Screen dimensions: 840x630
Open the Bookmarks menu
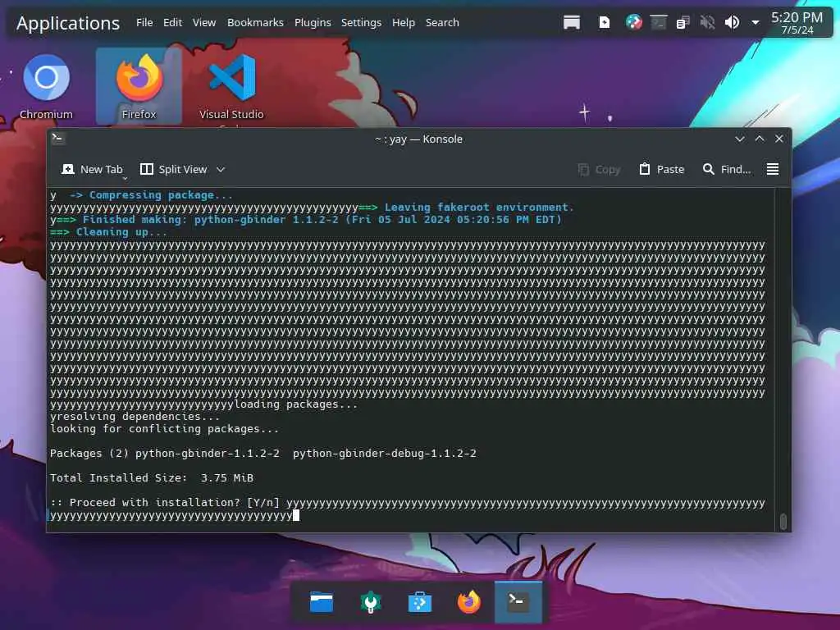pos(255,22)
